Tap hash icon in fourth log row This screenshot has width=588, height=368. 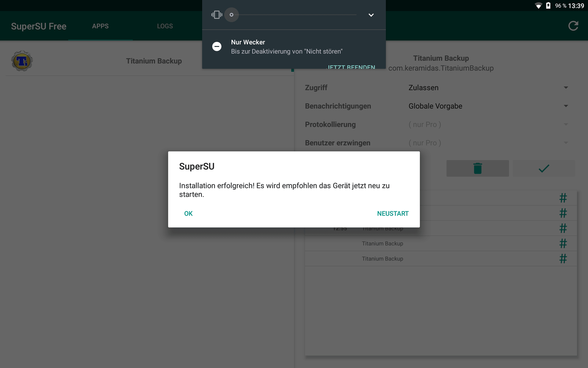tap(563, 243)
